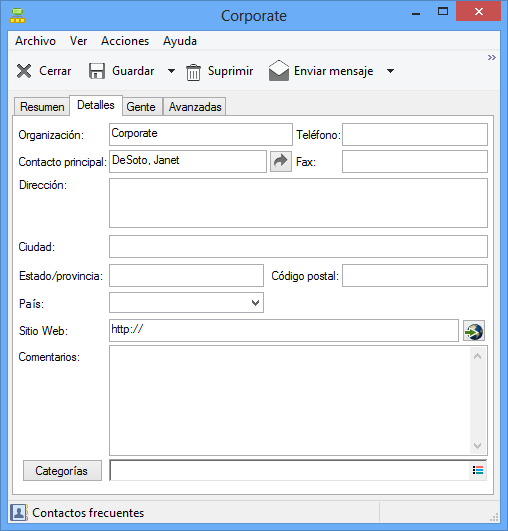Open primary contact with arrow button
This screenshot has width=508, height=531.
tap(281, 162)
